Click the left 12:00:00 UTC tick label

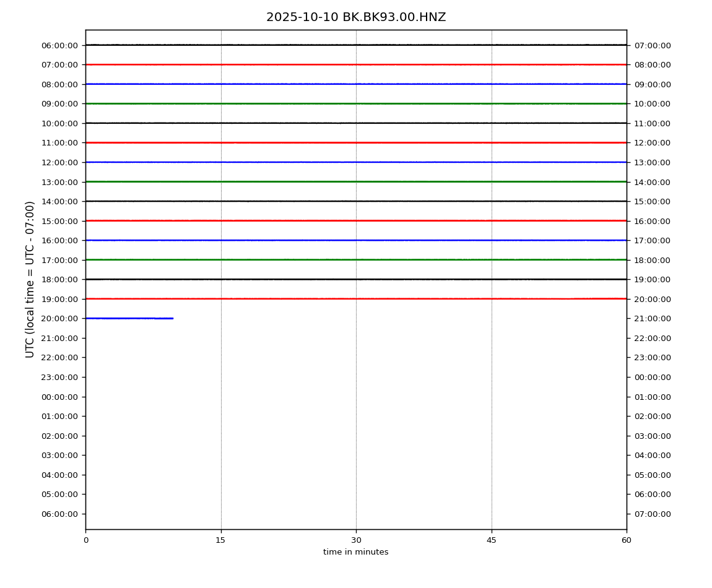[59, 162]
